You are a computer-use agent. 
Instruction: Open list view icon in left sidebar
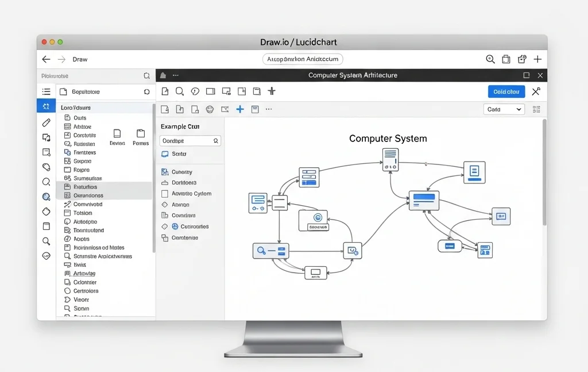click(46, 91)
